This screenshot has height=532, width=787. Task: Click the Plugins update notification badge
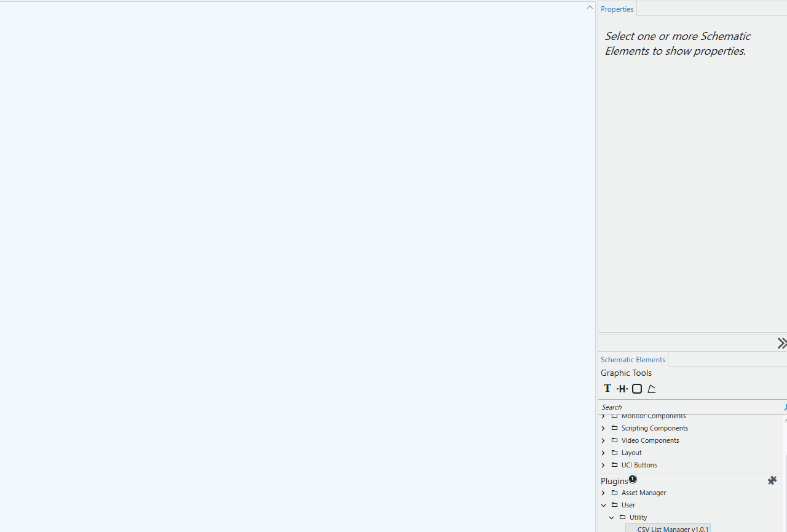(633, 479)
